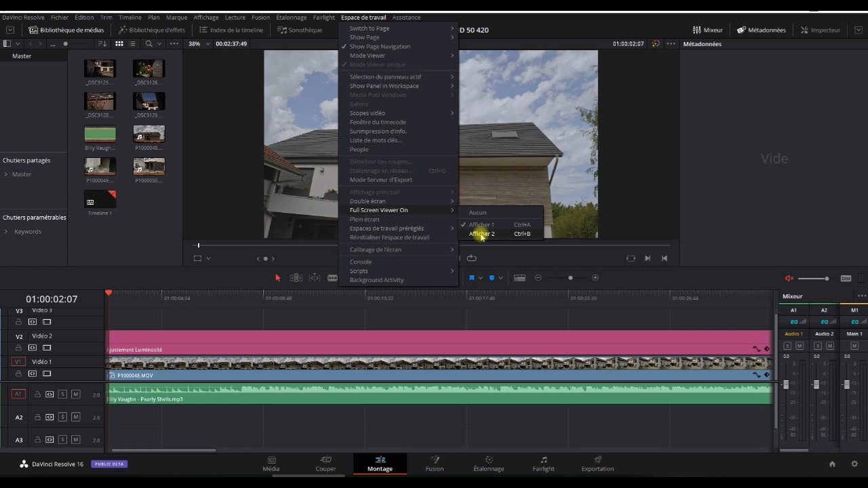868x488 pixels.
Task: Toggle the Bibliothèque de médias panel
Action: pyautogui.click(x=66, y=30)
